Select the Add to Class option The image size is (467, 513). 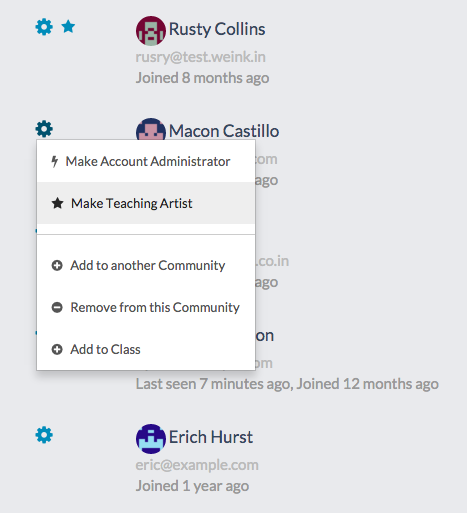tap(146, 349)
